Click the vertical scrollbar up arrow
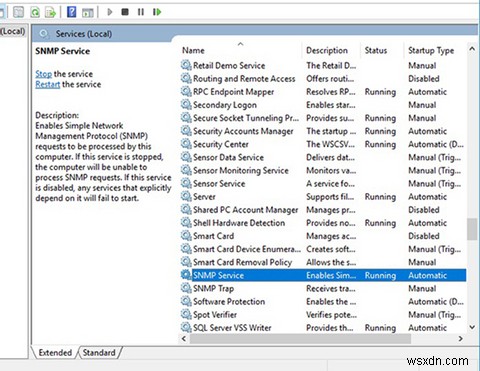 point(472,49)
